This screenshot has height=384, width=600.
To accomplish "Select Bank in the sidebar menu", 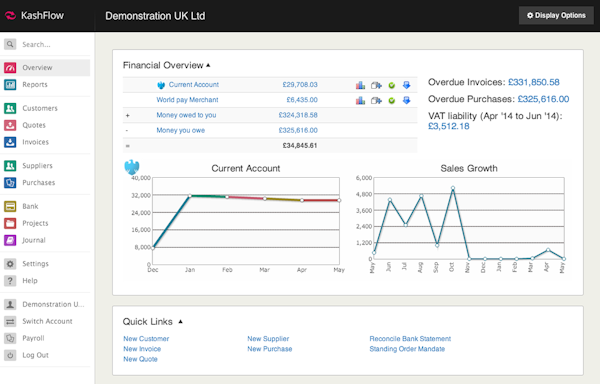I will point(30,207).
